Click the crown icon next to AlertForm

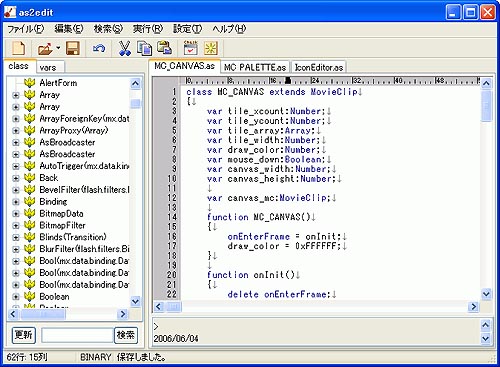pos(30,83)
